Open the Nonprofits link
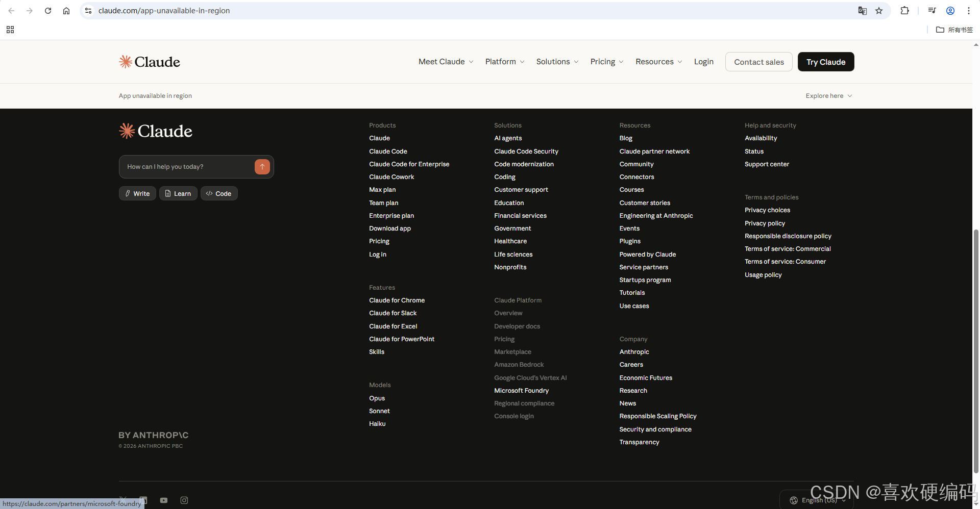Image resolution: width=980 pixels, height=509 pixels. point(510,267)
